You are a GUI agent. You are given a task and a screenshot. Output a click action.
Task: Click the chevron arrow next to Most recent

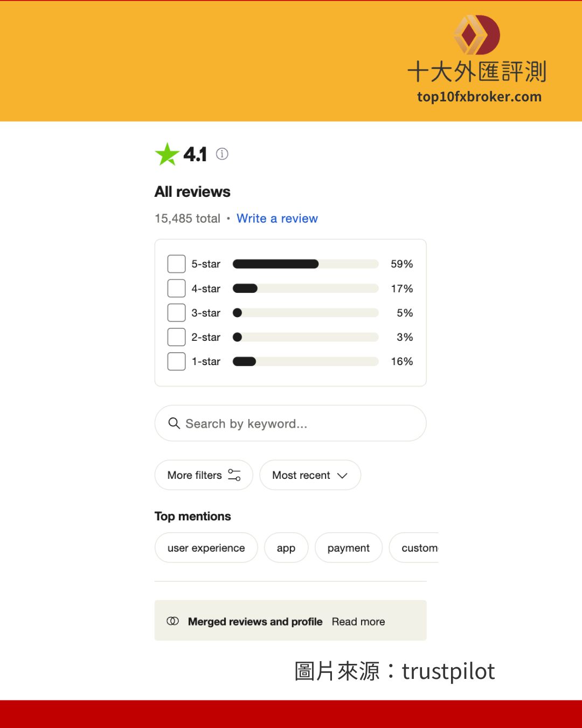(342, 476)
